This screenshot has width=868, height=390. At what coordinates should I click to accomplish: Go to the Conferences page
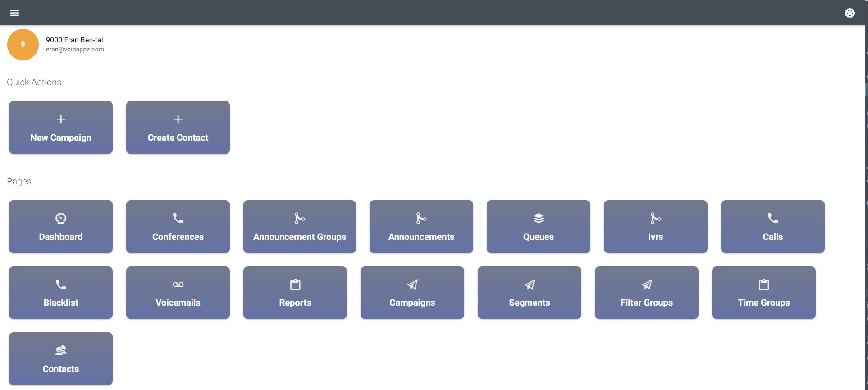coord(178,227)
